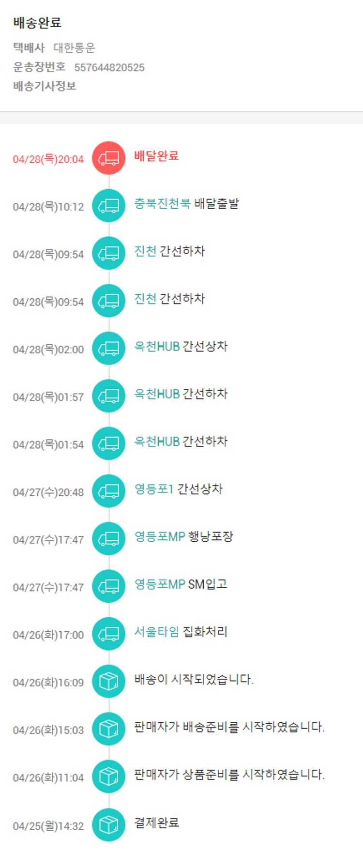Click the 배송기사정보 label

tap(45, 86)
